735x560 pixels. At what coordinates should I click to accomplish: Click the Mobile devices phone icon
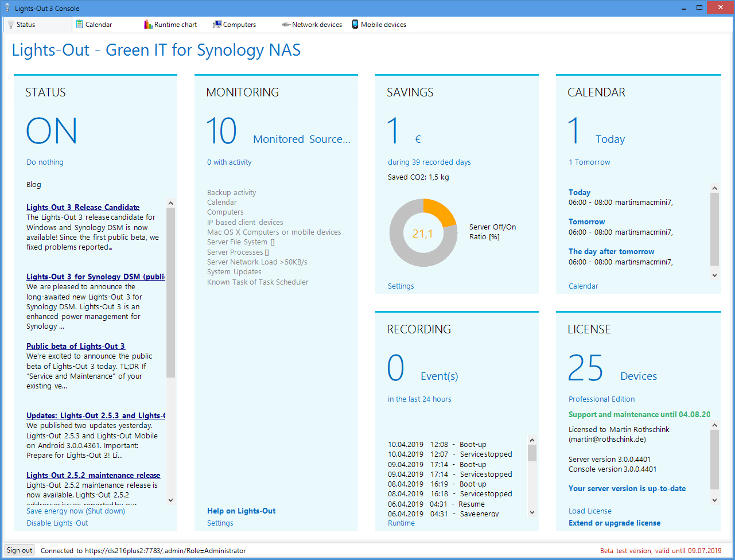pyautogui.click(x=355, y=25)
